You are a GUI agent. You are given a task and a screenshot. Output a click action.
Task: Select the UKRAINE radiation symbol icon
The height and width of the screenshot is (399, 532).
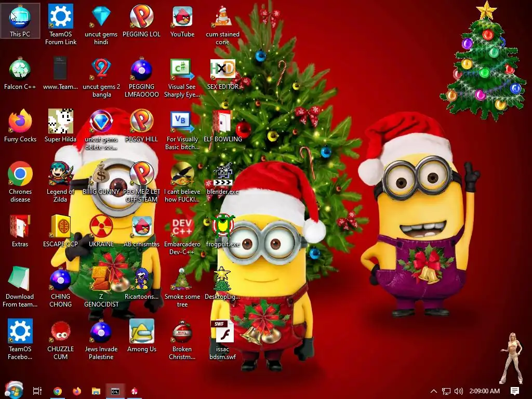pos(101,231)
